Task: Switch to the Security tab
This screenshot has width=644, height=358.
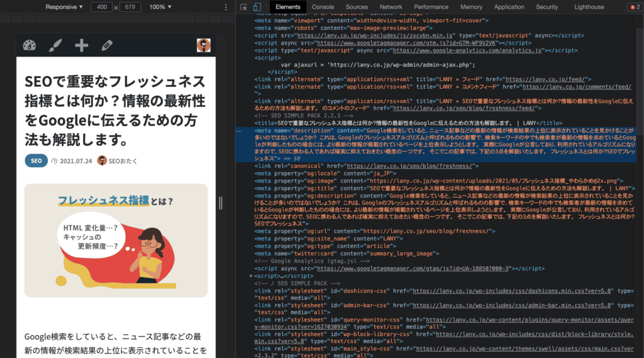Action: click(547, 7)
